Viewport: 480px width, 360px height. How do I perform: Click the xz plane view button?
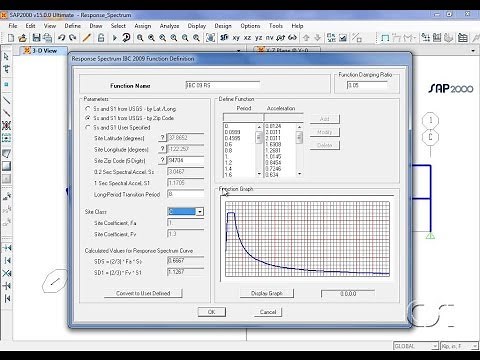pyautogui.click(x=247, y=38)
